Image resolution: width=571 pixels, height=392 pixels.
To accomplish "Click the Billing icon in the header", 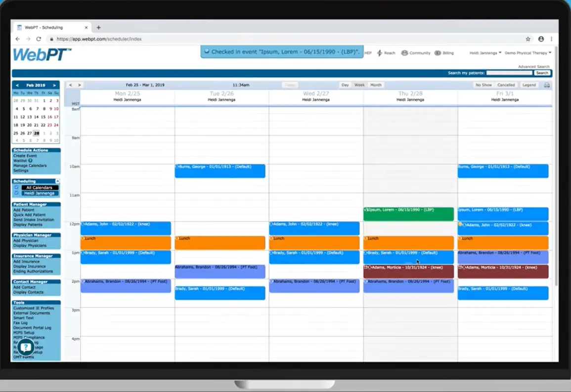I will coord(438,53).
